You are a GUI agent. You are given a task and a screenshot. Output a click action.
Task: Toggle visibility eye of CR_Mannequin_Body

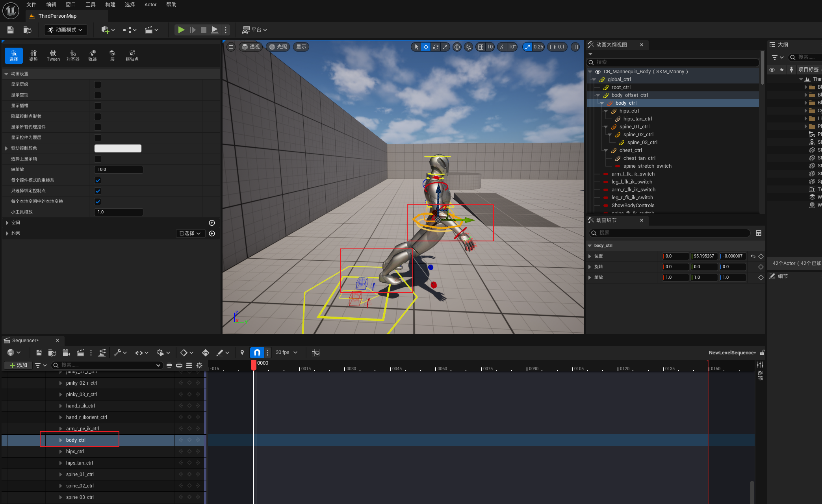598,72
